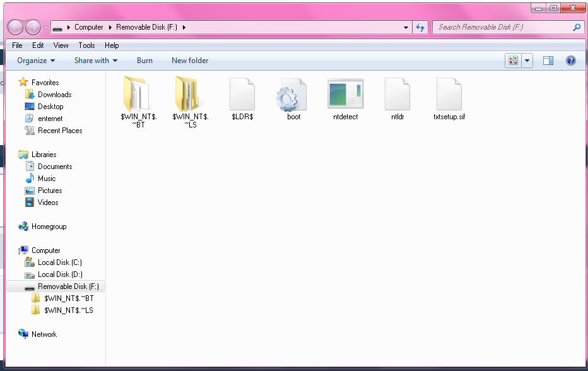Viewport: 588px width, 371px height.
Task: Select the boot settings file icon
Action: tap(293, 95)
